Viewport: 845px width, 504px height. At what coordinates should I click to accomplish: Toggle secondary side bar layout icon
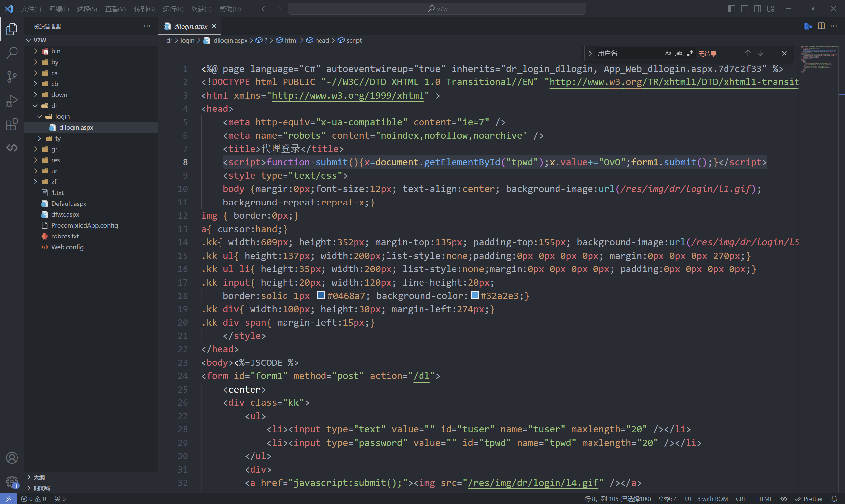click(x=757, y=9)
